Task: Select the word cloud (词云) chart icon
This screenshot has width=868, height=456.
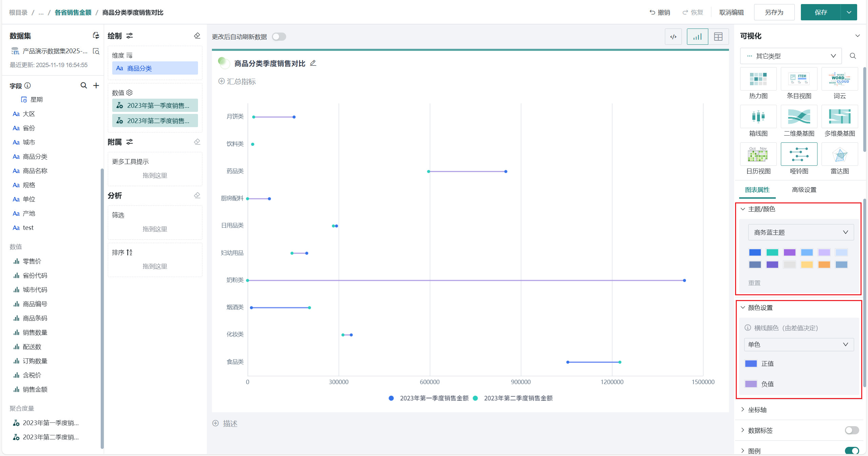Action: pos(840,79)
